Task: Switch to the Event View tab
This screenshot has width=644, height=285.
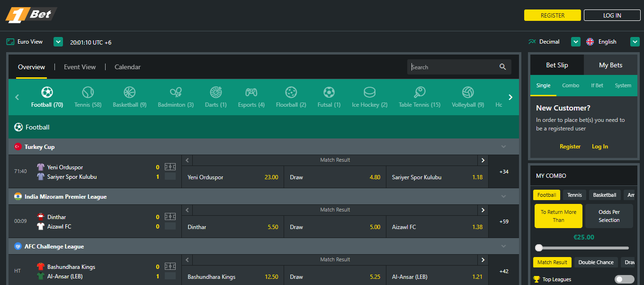Action: 80,67
